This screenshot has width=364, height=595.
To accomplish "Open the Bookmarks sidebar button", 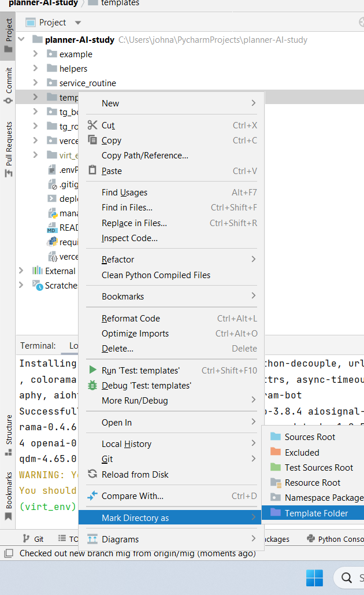I will (8, 496).
